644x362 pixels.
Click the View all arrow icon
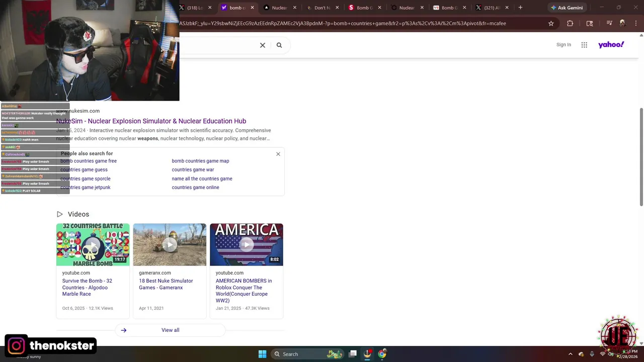tap(124, 330)
